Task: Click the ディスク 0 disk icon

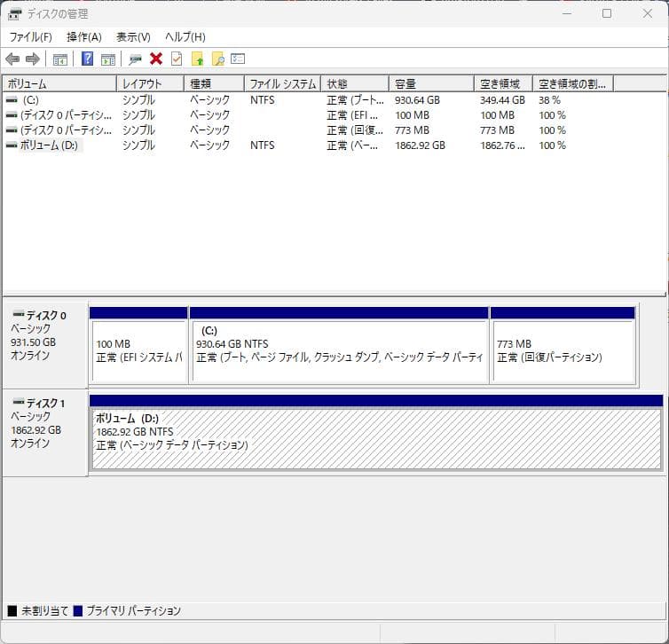Action: 19,314
